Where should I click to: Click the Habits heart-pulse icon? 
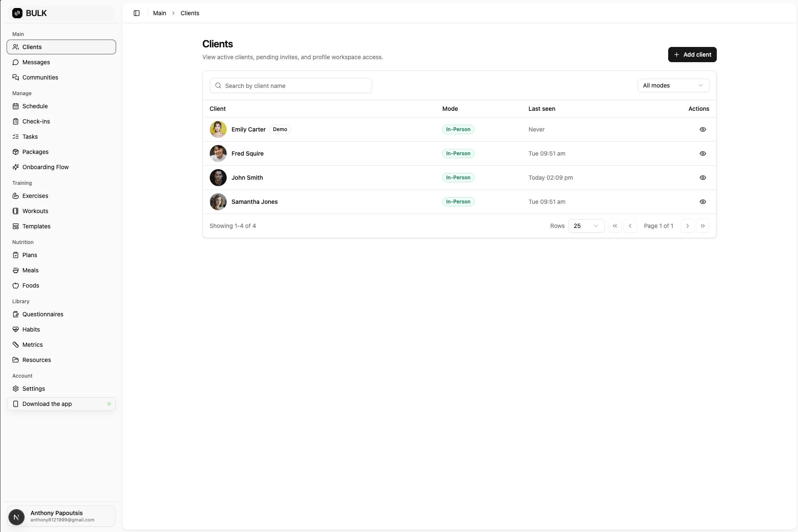(x=16, y=329)
